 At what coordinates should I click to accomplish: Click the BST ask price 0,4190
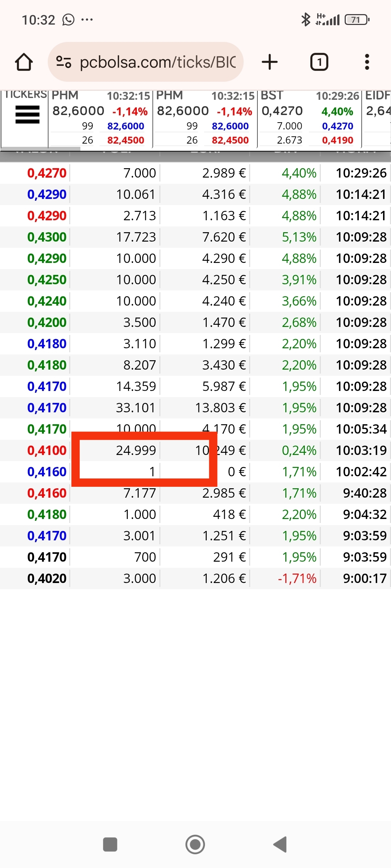[x=337, y=140]
